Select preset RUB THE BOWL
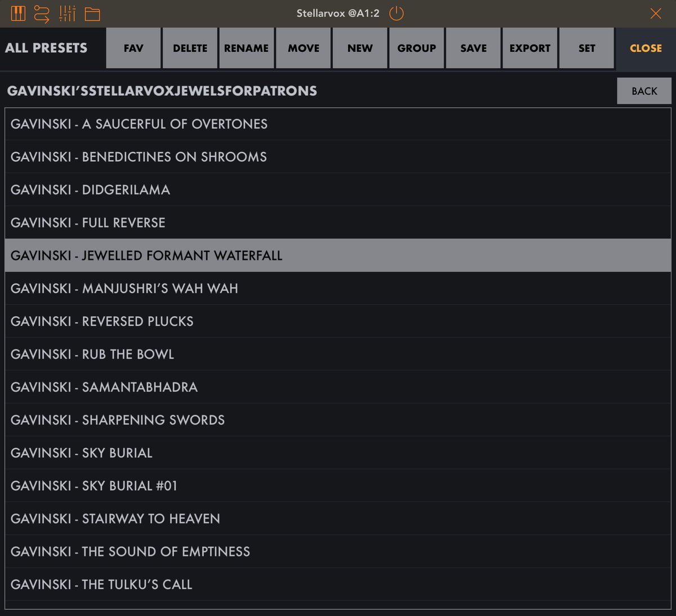The image size is (676, 616). (x=338, y=354)
